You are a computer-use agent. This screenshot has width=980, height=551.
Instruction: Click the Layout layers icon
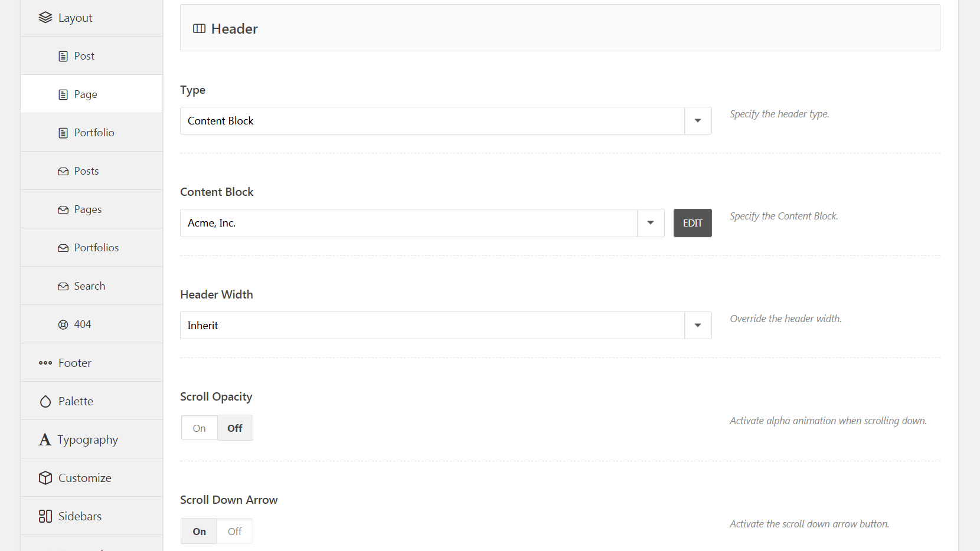click(45, 18)
